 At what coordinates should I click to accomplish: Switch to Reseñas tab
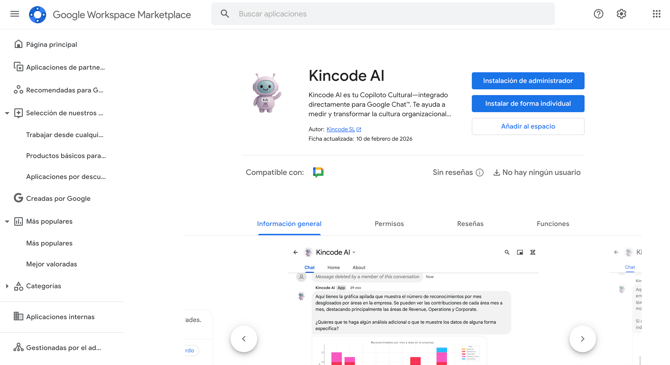click(x=470, y=224)
